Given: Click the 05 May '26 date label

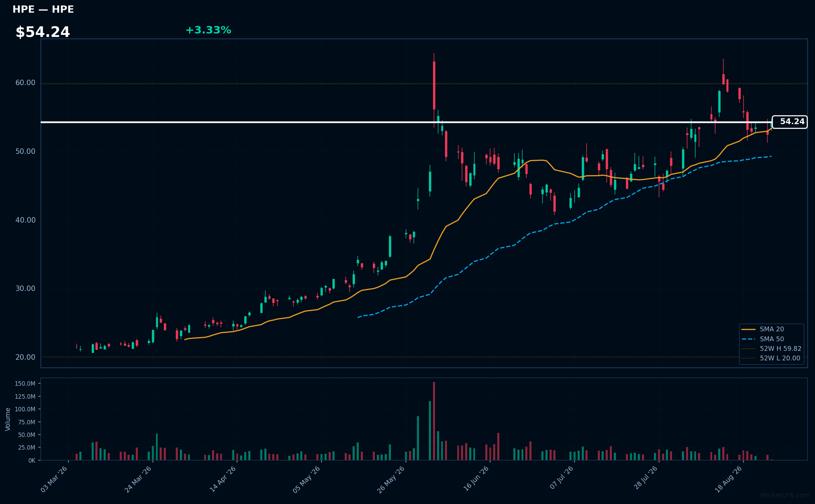Looking at the screenshot, I should [x=307, y=479].
